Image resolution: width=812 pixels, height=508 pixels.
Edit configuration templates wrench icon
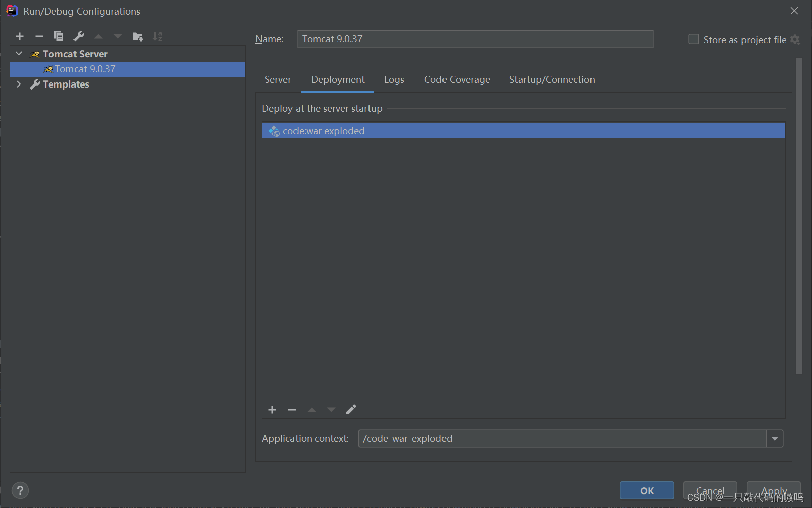coord(79,36)
